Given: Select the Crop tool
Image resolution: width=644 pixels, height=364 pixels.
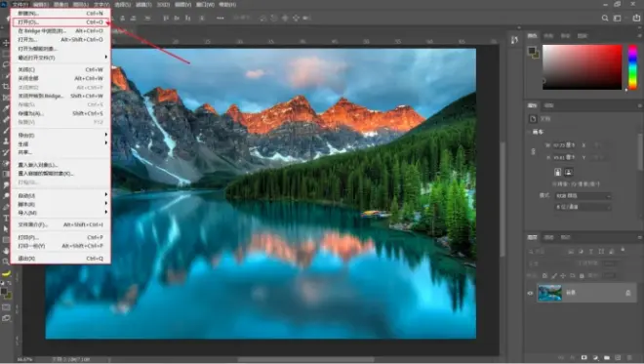Looking at the screenshot, I should [x=6, y=86].
